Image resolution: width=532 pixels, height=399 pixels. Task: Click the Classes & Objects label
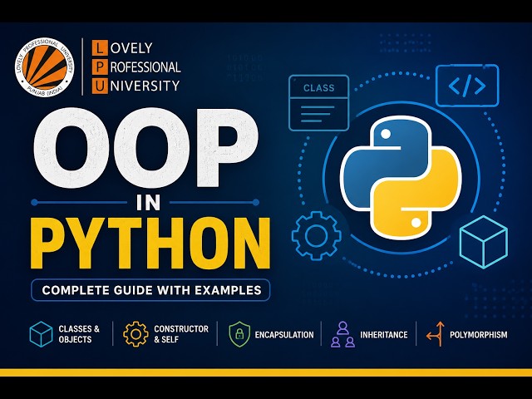point(79,334)
